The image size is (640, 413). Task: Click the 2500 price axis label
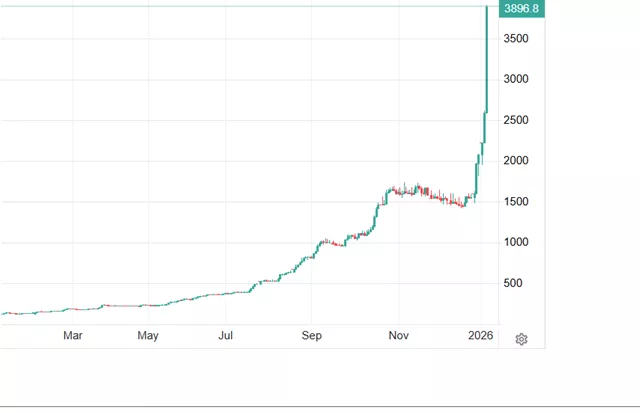(518, 120)
